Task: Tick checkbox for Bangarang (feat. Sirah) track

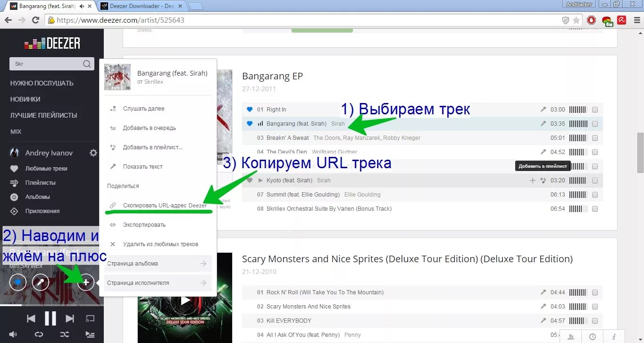Action: (x=595, y=124)
